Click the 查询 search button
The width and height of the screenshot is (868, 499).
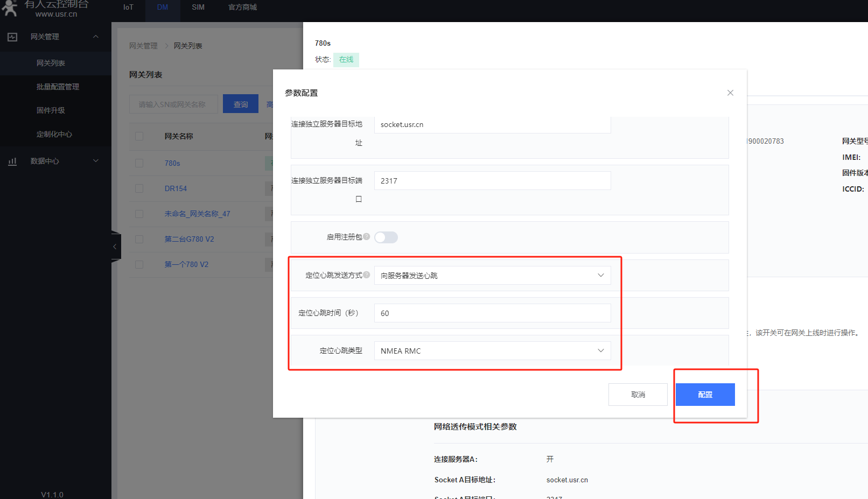point(240,104)
